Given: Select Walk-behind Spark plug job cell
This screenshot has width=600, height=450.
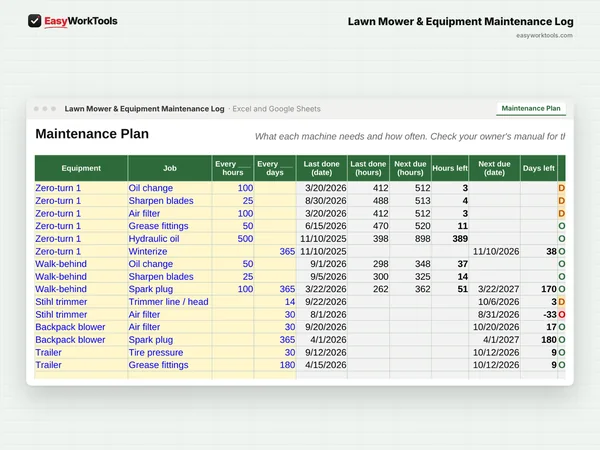Looking at the screenshot, I should (x=170, y=289).
